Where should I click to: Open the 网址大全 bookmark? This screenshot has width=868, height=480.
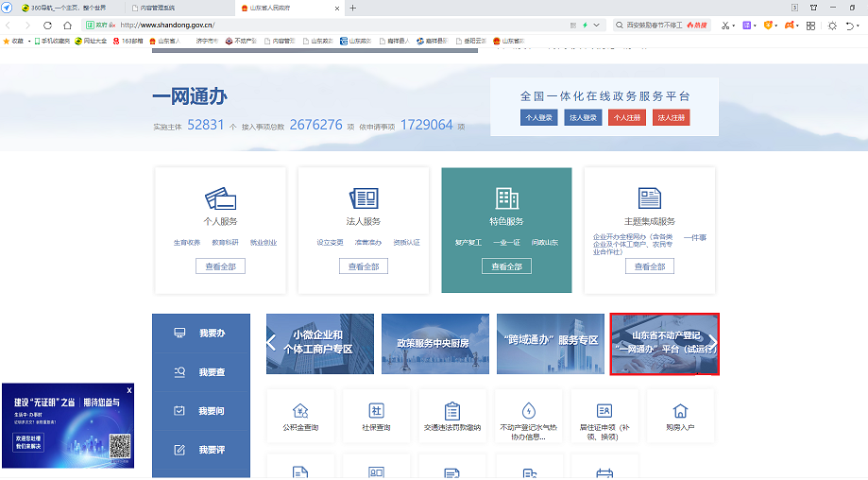[91, 41]
